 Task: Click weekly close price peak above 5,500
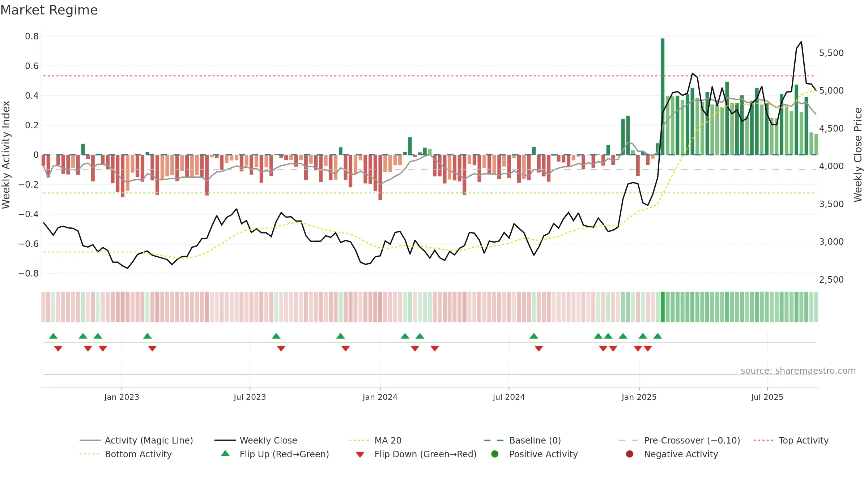pos(801,42)
